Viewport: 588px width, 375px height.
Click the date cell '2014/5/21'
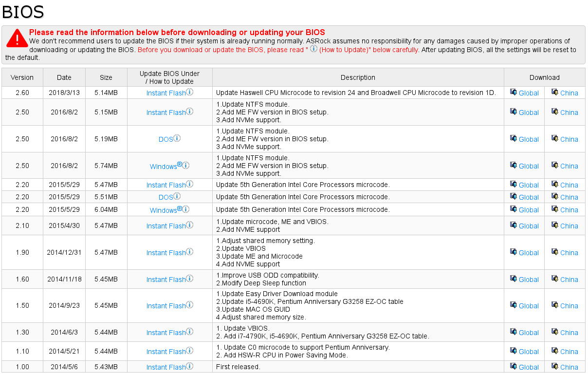coord(64,351)
